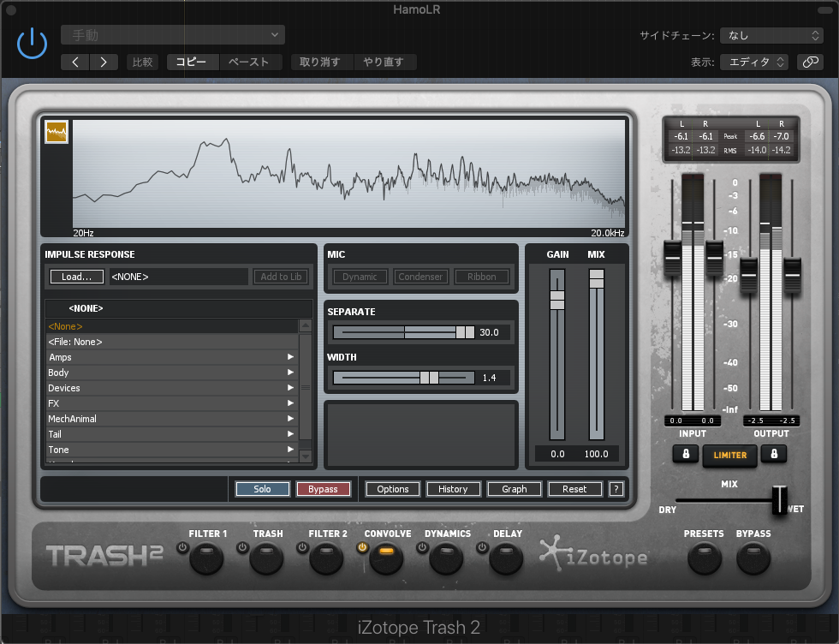Select the DELAY module button
The height and width of the screenshot is (644, 839).
(x=506, y=558)
